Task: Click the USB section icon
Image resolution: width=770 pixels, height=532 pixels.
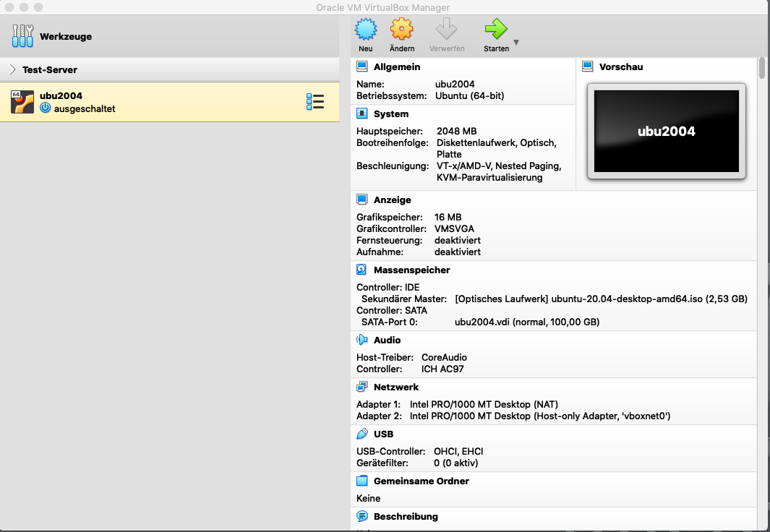Action: 362,434
